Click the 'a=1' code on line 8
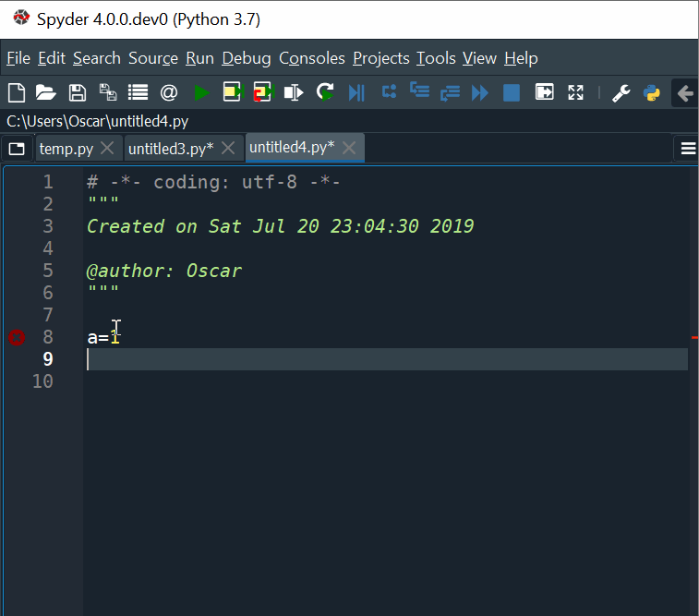 click(103, 337)
